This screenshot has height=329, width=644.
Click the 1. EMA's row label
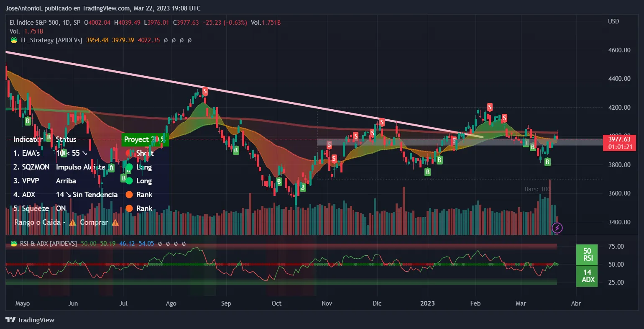click(27, 153)
